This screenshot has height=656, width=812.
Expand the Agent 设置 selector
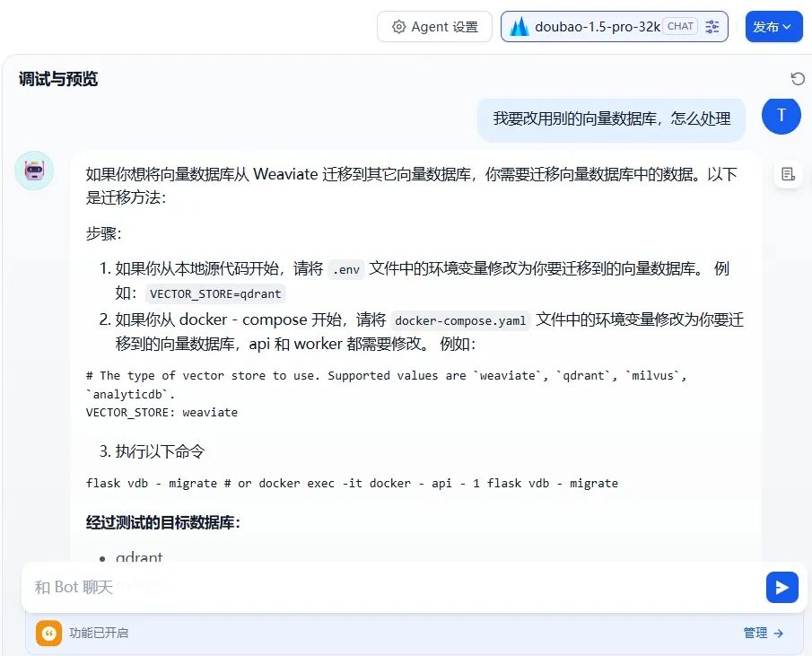coord(434,27)
